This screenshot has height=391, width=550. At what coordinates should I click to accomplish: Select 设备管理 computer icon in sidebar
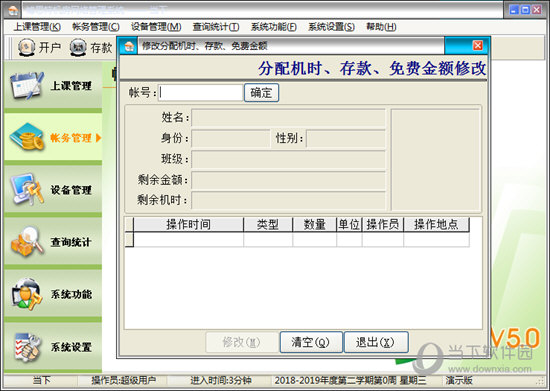(x=27, y=189)
